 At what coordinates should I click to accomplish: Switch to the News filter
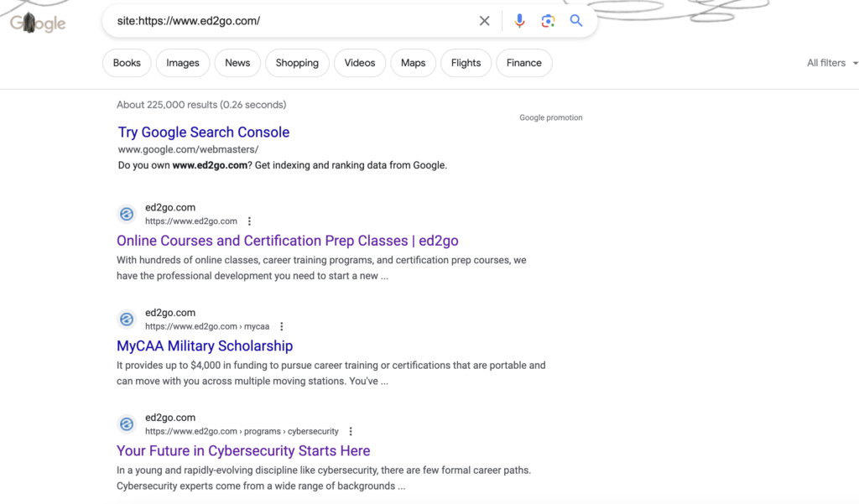coord(237,63)
